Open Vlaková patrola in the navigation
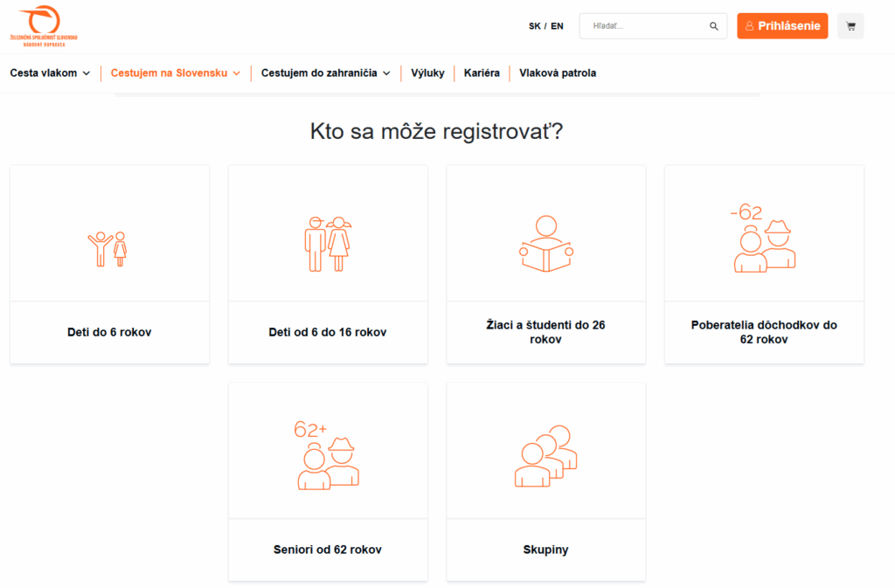The height and width of the screenshot is (588, 895). [558, 73]
